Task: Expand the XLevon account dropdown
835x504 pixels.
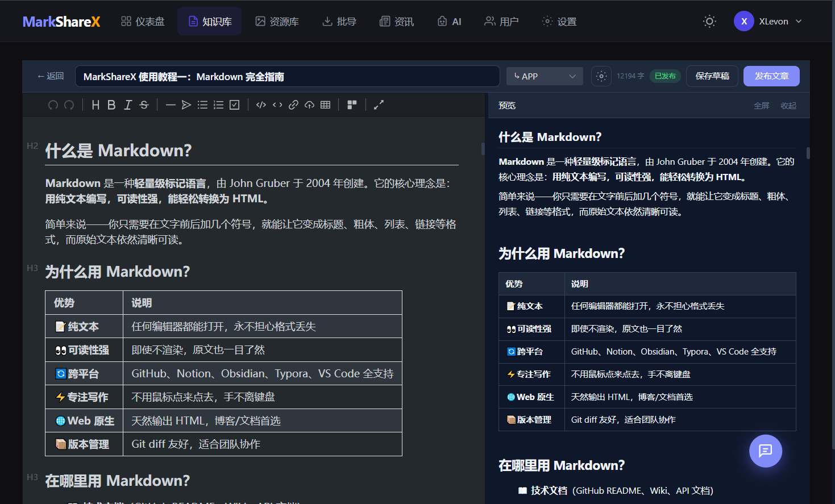Action: point(768,22)
